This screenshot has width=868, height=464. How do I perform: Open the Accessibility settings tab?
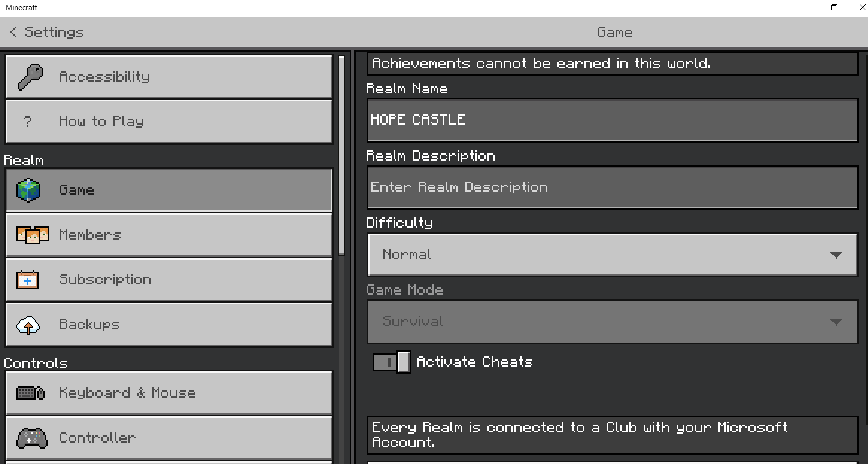coord(169,77)
